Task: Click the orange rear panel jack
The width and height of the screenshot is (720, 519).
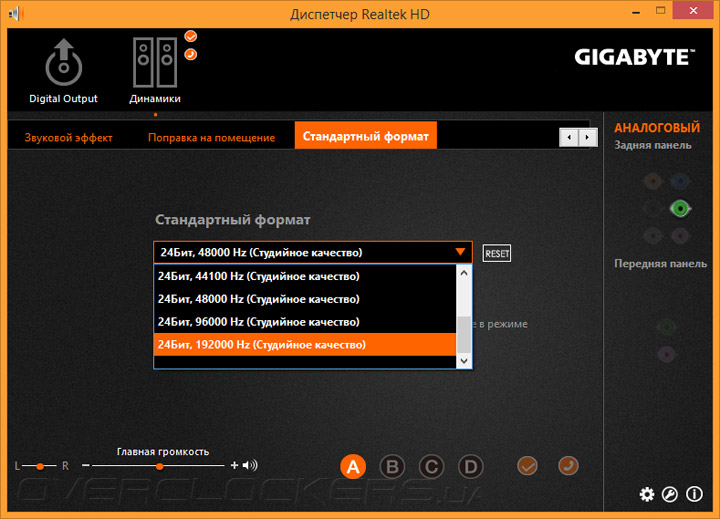Action: 652,181
